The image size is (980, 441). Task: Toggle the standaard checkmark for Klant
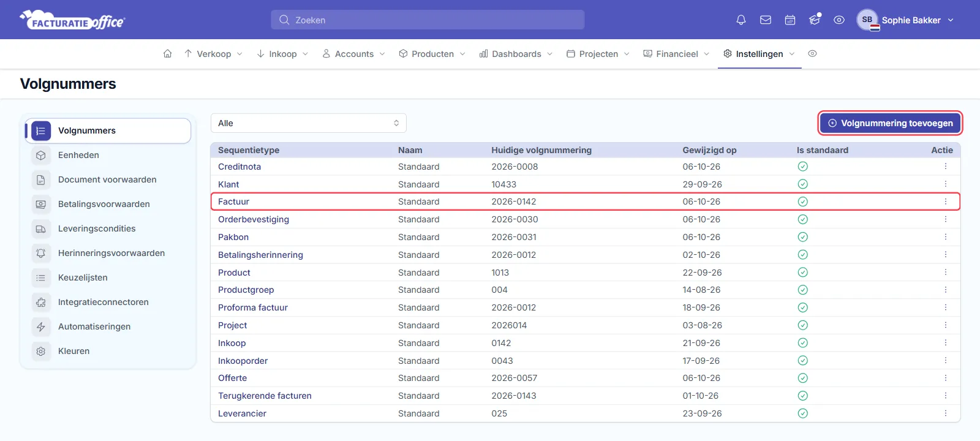803,184
